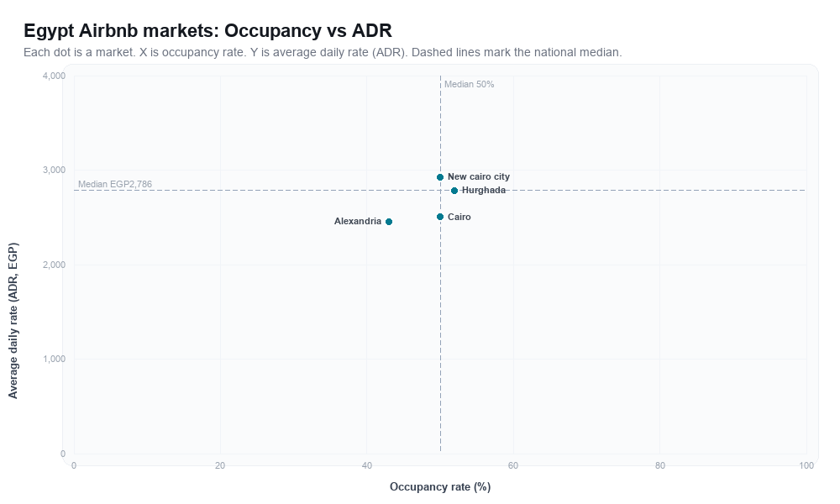Click the 3,000 y-axis tick label
Viewport: 840px width, 504px height.
point(54,171)
